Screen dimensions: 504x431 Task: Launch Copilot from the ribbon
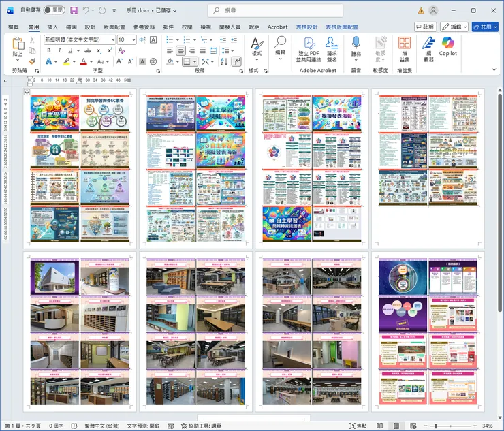(x=447, y=46)
